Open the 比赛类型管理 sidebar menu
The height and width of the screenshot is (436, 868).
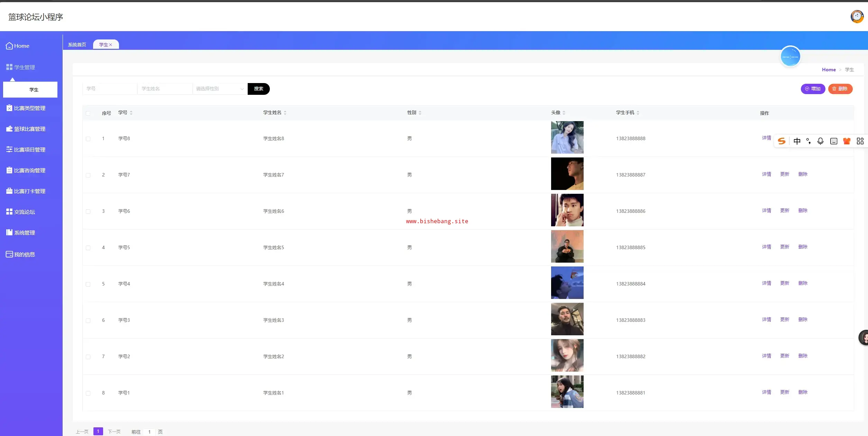pyautogui.click(x=29, y=108)
